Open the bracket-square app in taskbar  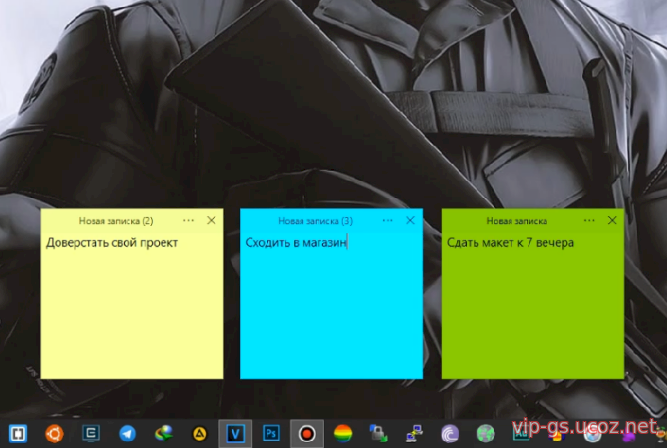[17, 434]
